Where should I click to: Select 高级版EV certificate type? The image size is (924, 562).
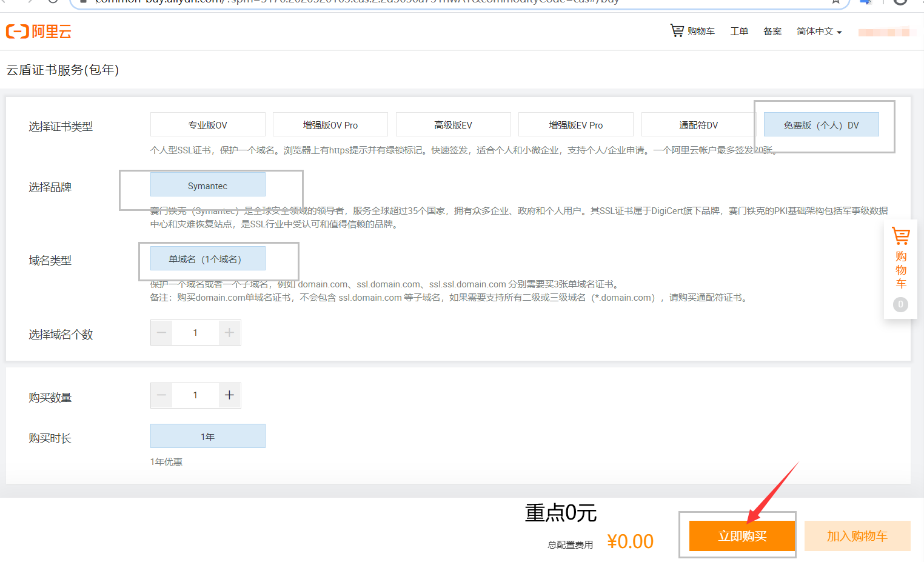pos(454,125)
